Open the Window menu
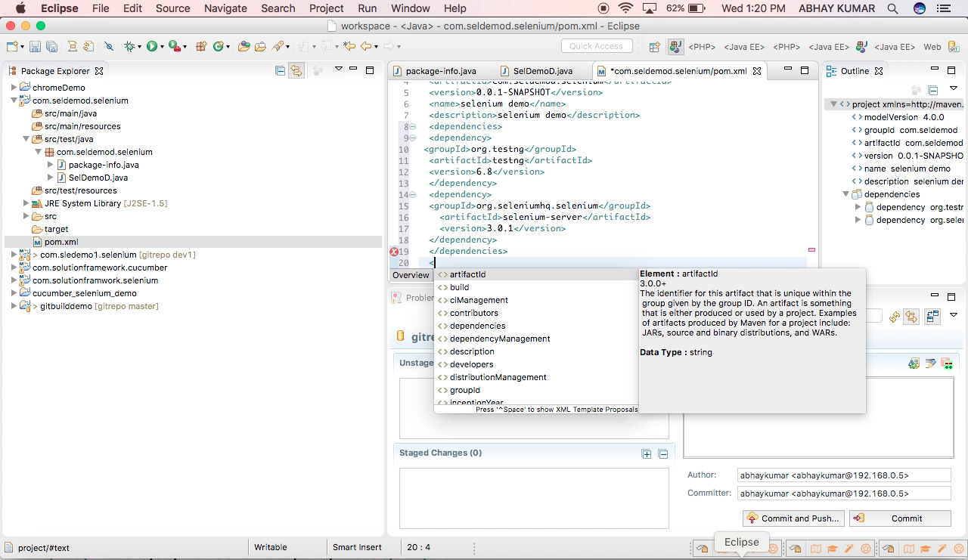The height and width of the screenshot is (560, 968). 411,8
